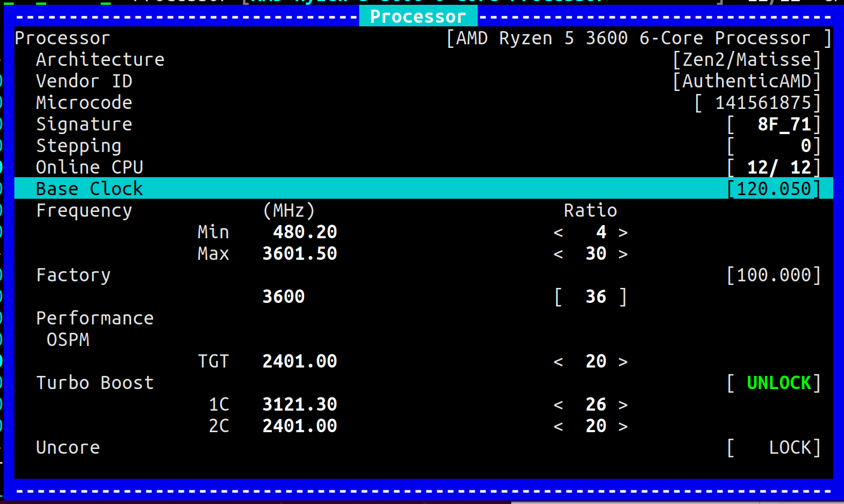This screenshot has width=844, height=504.
Task: Click the Factory label
Action: click(x=73, y=275)
